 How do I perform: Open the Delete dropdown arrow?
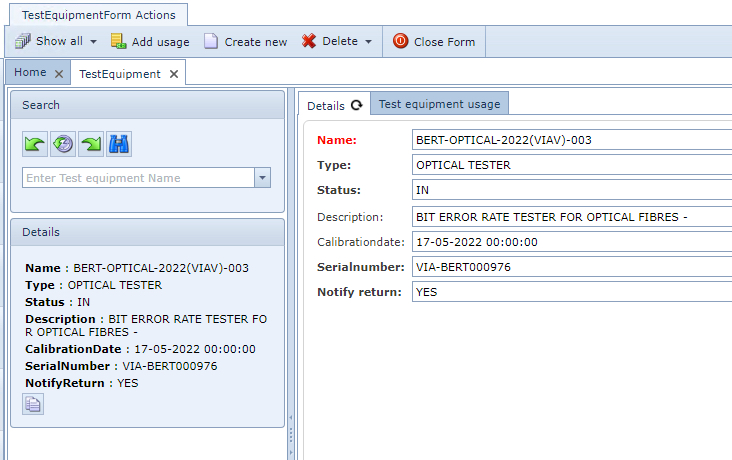[x=368, y=42]
